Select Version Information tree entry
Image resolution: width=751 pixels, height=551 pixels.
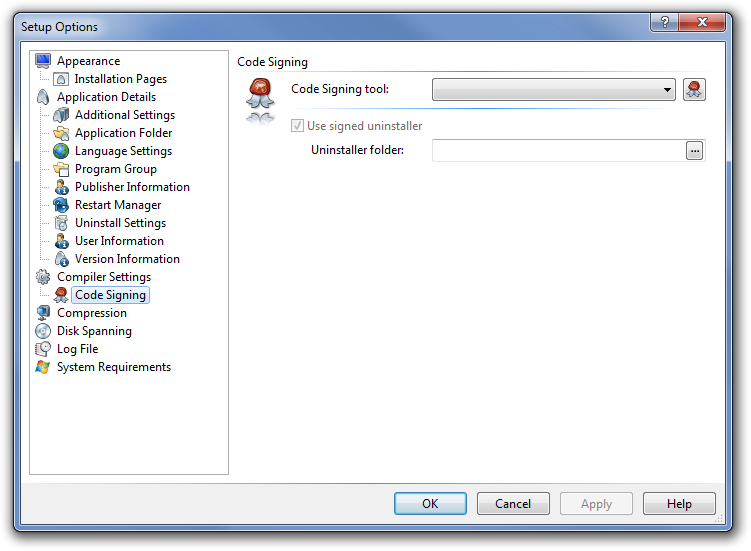[127, 259]
